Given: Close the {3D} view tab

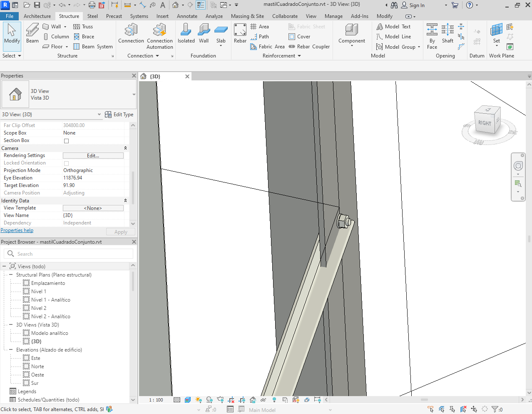Looking at the screenshot, I should [187, 76].
